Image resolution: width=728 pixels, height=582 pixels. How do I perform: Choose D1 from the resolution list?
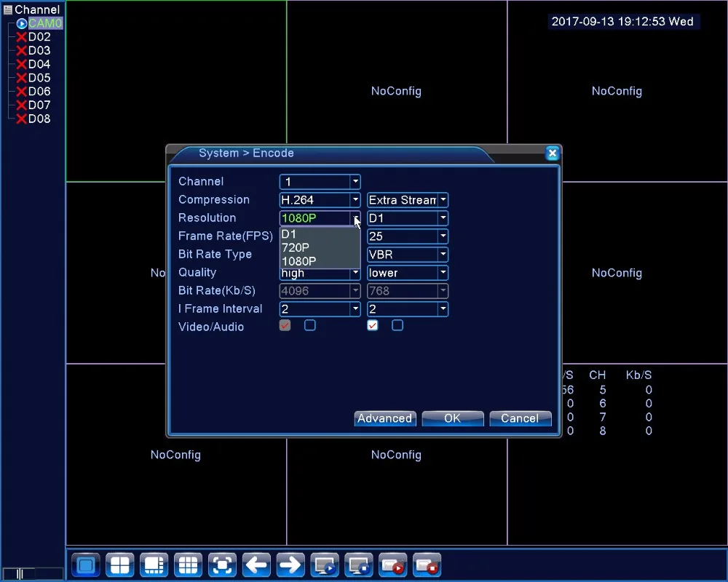pyautogui.click(x=320, y=234)
